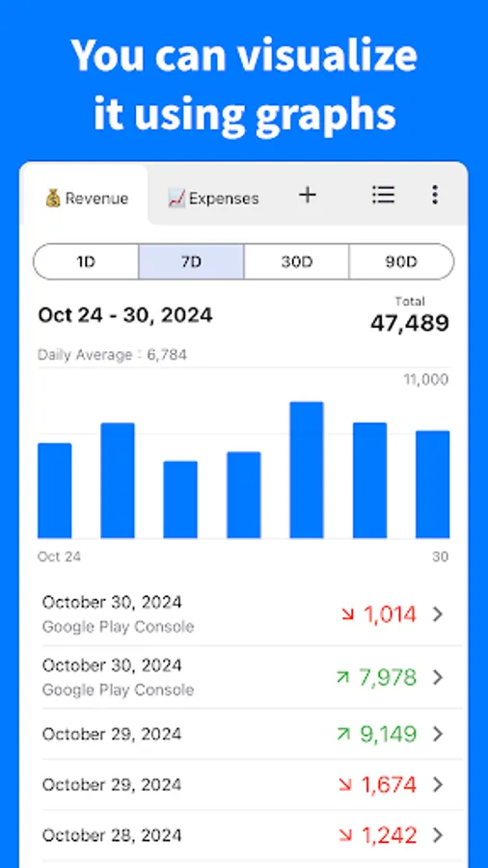Select the 30D period
488x868 pixels.
(297, 261)
